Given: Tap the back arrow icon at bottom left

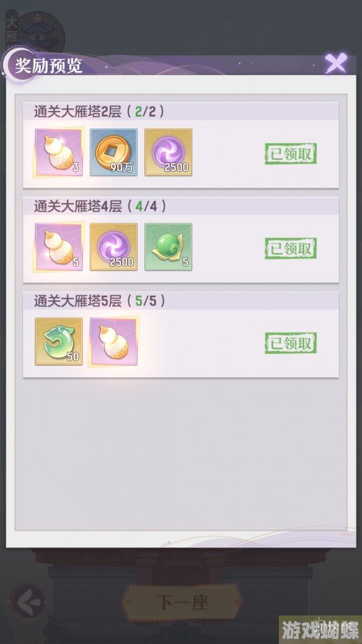Looking at the screenshot, I should tap(28, 602).
